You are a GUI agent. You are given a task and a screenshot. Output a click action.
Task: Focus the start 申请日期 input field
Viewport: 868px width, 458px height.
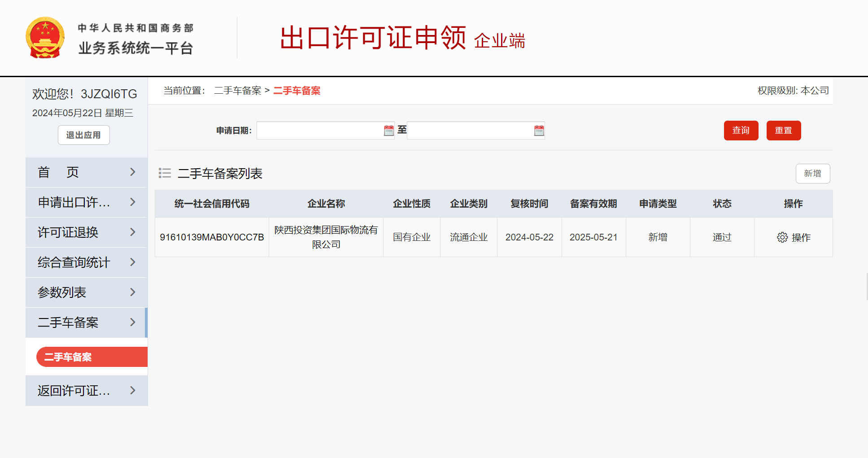[x=319, y=131]
